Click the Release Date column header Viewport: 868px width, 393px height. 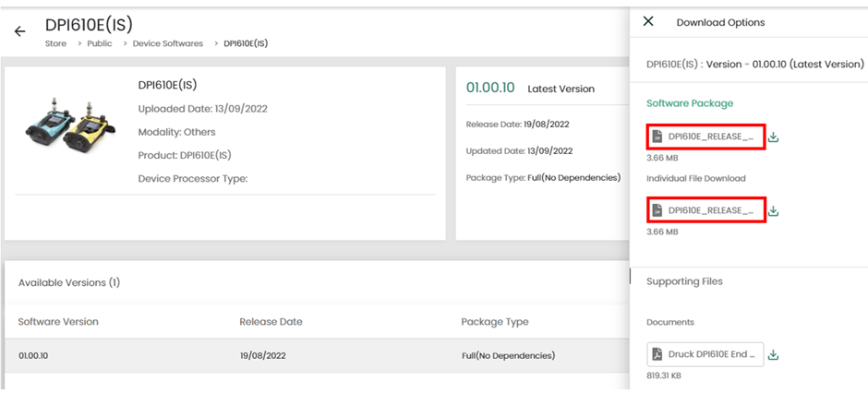[271, 322]
